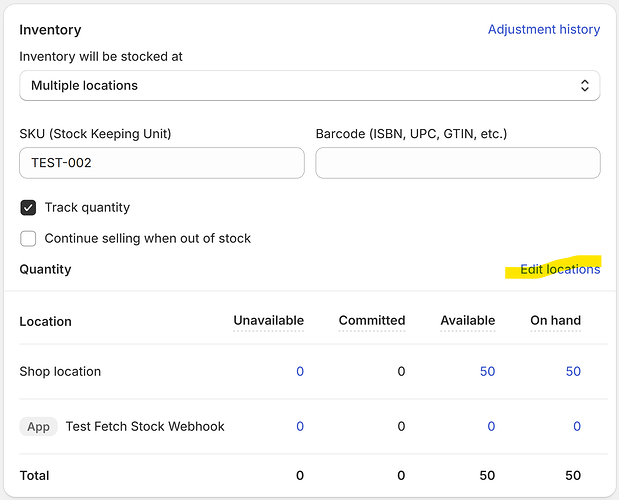
Task: Click the up-down chevron in location selector
Action: (x=585, y=86)
